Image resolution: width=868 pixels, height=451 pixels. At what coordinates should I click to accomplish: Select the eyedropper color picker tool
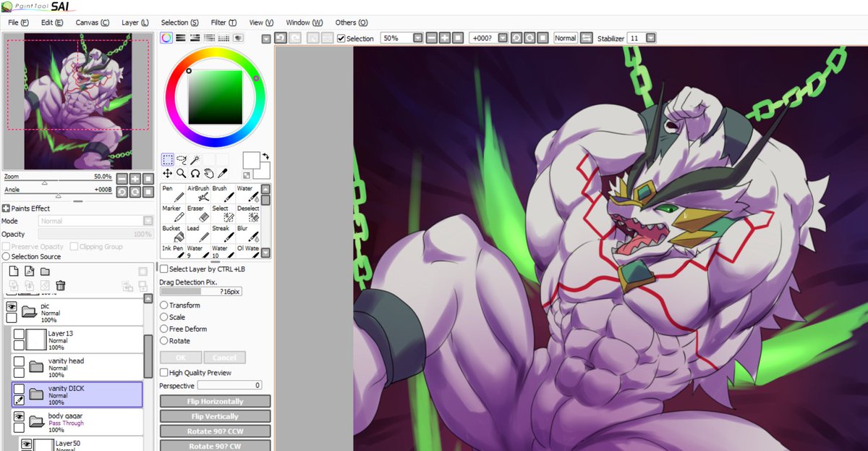[x=223, y=174]
